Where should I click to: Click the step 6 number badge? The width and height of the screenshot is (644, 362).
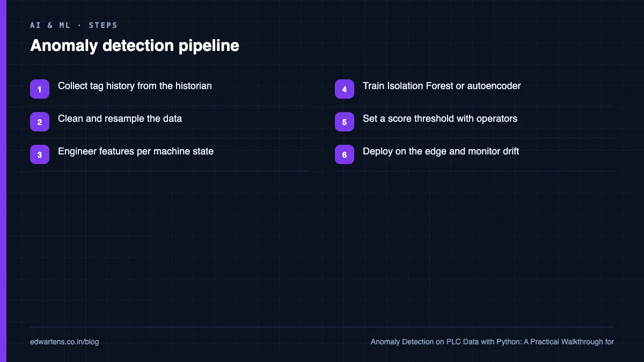345,154
